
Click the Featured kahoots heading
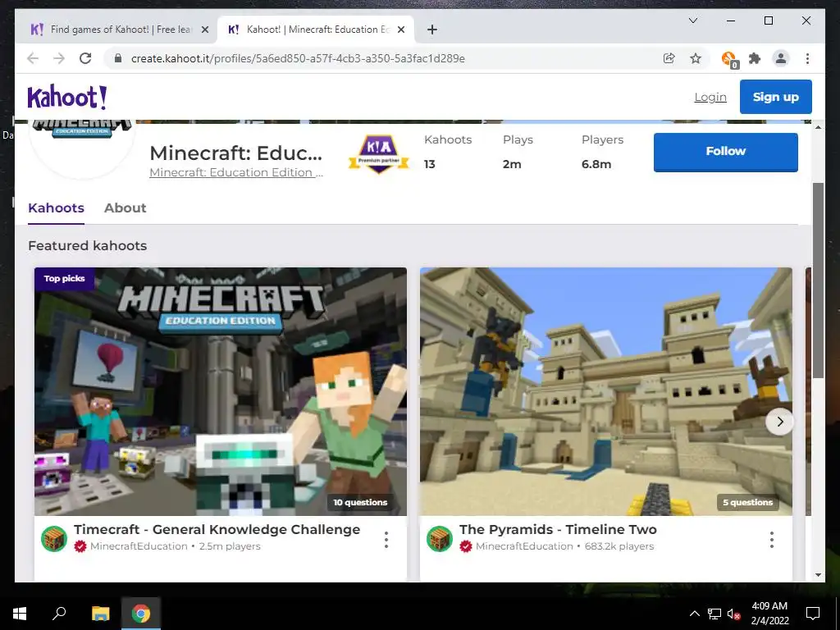(x=87, y=246)
